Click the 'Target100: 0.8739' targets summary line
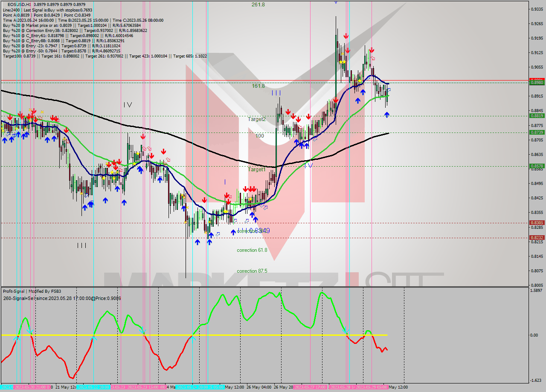The width and height of the screenshot is (546, 392). point(105,56)
